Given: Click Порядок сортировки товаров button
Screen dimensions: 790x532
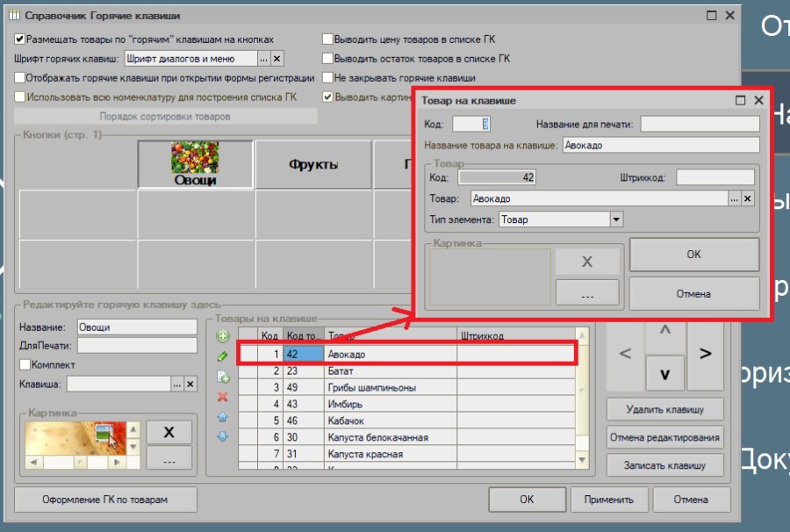Looking at the screenshot, I should coord(165,117).
